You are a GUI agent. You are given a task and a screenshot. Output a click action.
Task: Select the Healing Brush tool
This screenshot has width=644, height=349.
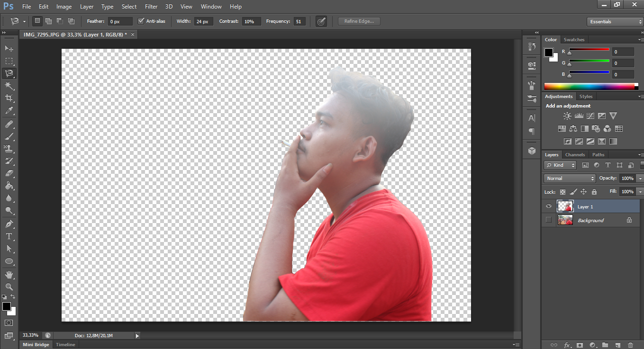pos(9,124)
